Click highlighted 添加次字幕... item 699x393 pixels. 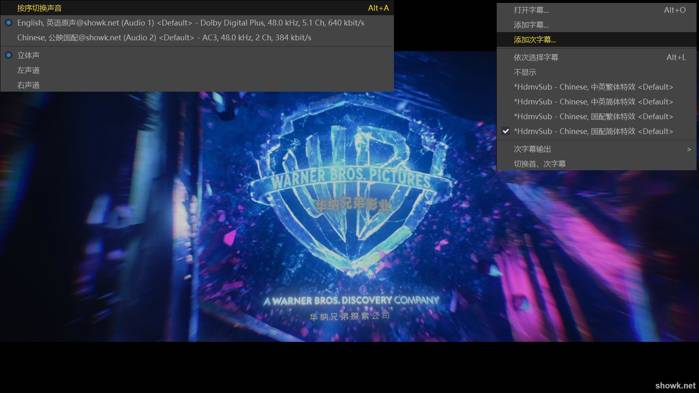596,40
